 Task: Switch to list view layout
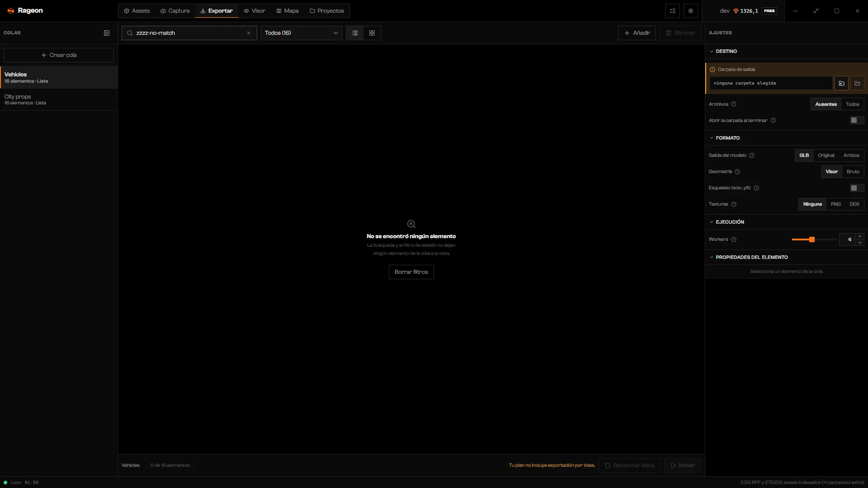355,33
